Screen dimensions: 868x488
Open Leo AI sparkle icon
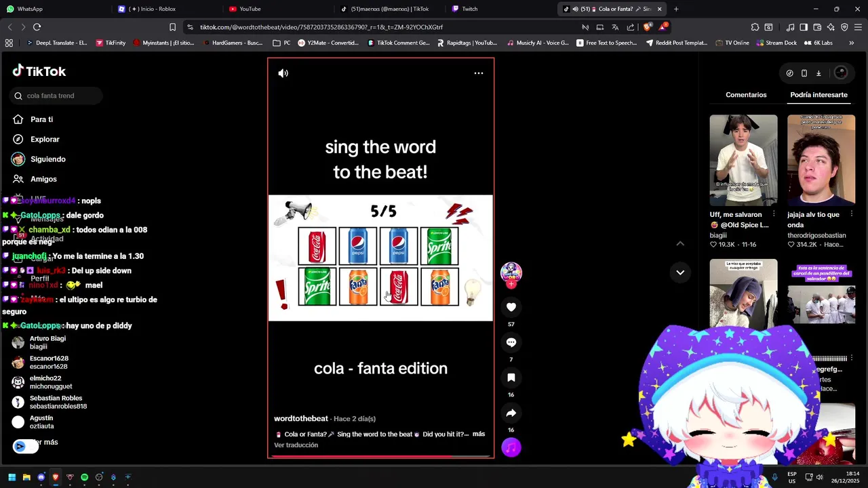[831, 27]
